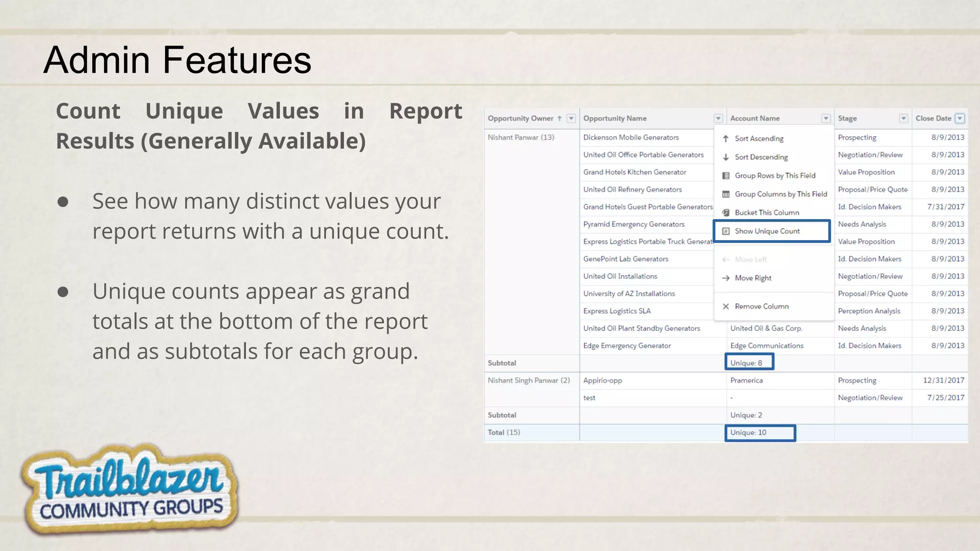Click the Nishant Singh Panwar (2) group
The width and height of the screenshot is (980, 551).
coord(529,381)
